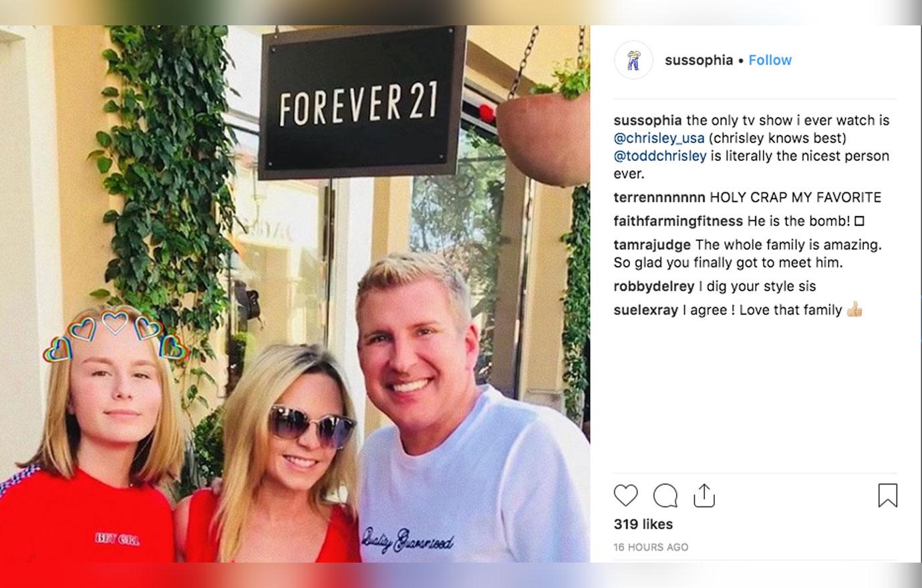
Task: Follow the sussophia account
Action: 770,60
